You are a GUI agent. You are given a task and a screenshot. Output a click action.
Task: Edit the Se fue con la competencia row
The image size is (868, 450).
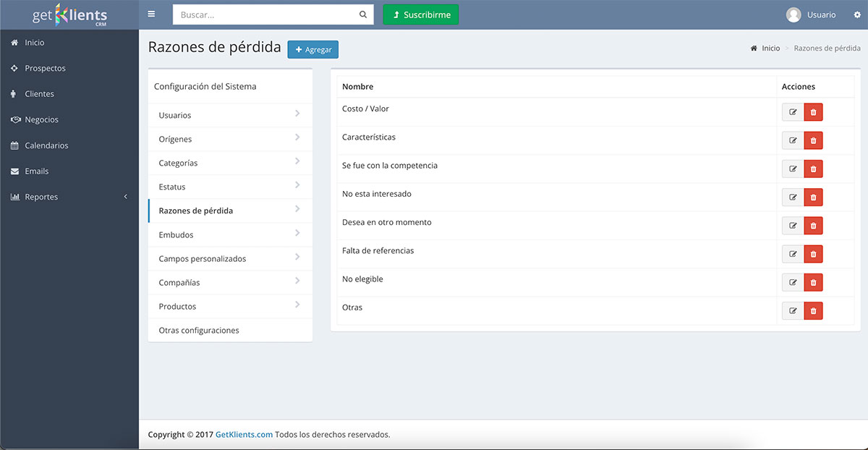[x=793, y=169]
